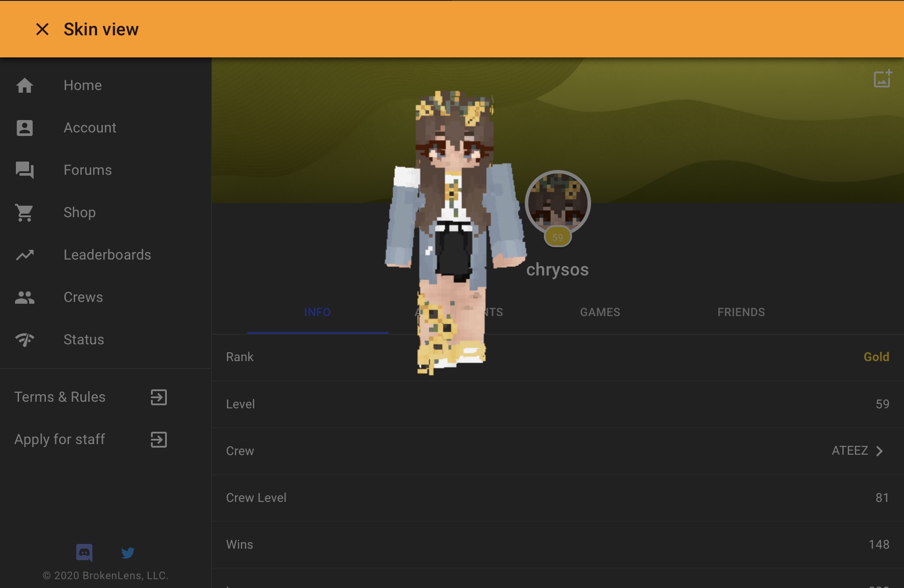Click the chrysos avatar thumbnail
The image size is (904, 588).
coord(557,203)
